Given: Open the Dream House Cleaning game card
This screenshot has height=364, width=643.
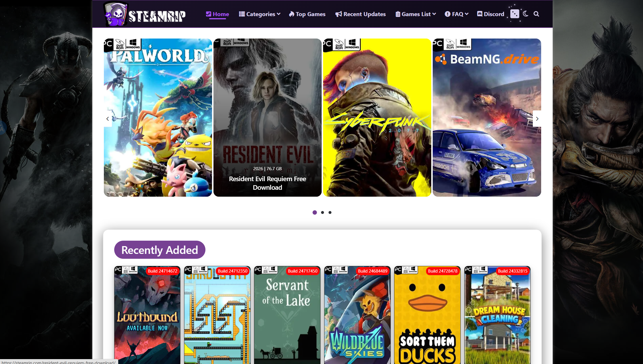Looking at the screenshot, I should (x=497, y=315).
